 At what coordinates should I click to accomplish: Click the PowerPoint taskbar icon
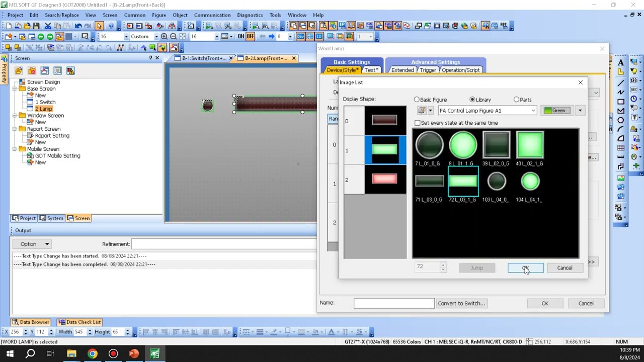134,353
